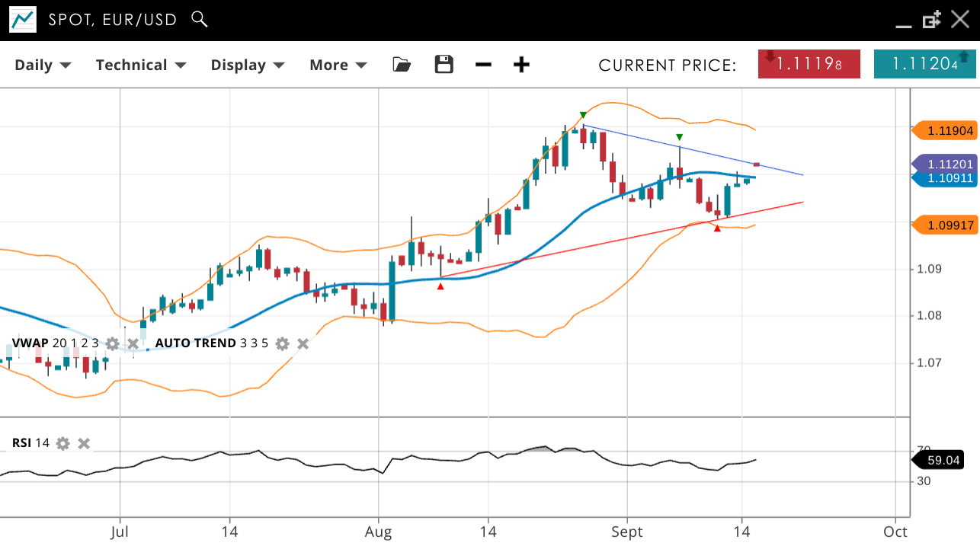Click the teal buy price 1.11204
The width and height of the screenshot is (980, 546).
tap(924, 64)
